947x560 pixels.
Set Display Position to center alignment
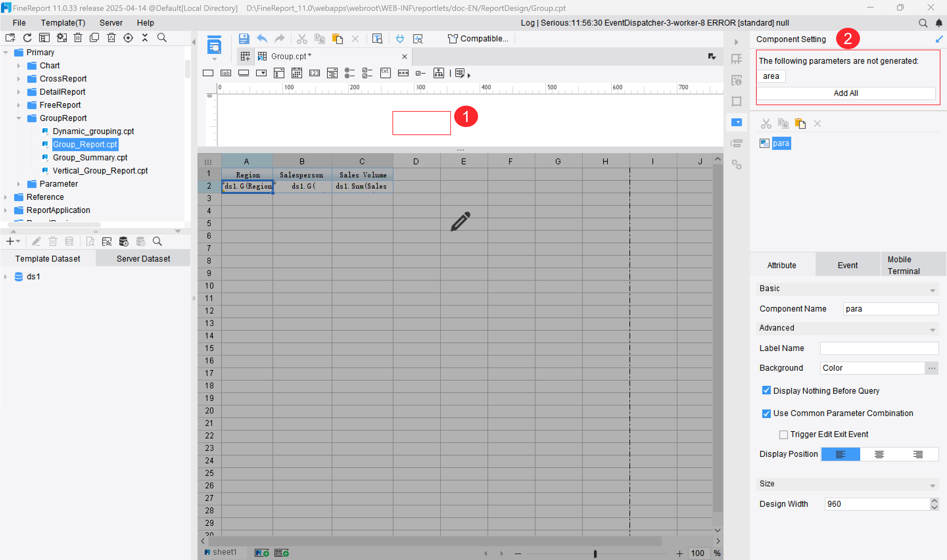(x=879, y=454)
